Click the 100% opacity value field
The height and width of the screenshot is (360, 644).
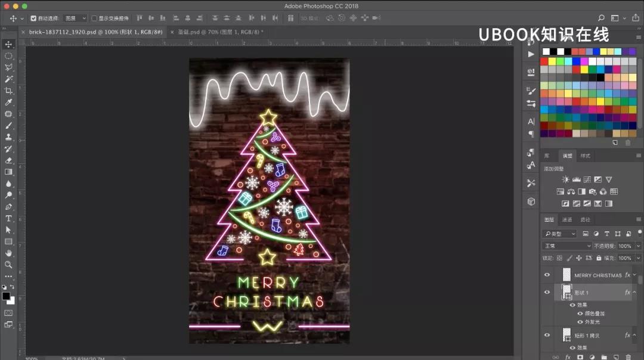tap(625, 246)
